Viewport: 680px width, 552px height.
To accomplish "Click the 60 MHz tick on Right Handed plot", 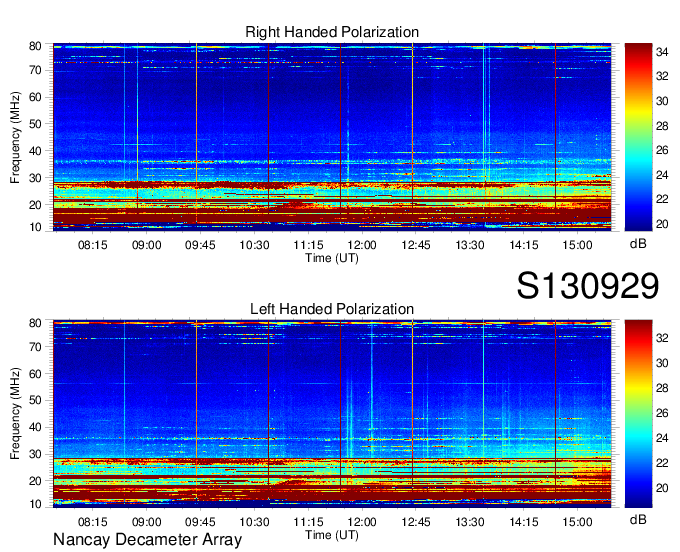I will pos(35,97).
